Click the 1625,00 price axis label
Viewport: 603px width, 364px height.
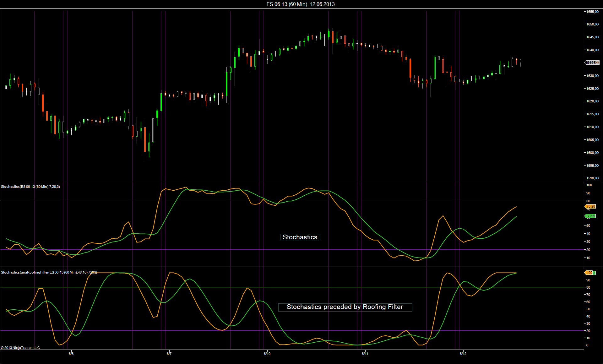coord(592,89)
